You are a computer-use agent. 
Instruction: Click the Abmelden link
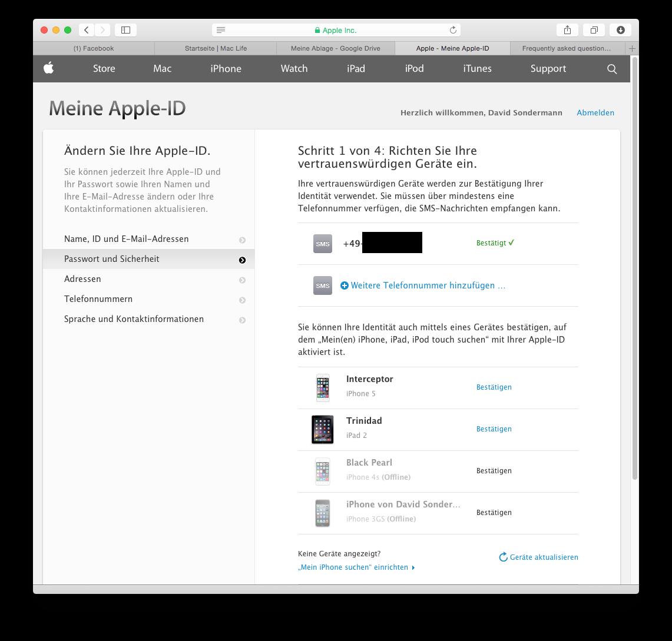[595, 112]
